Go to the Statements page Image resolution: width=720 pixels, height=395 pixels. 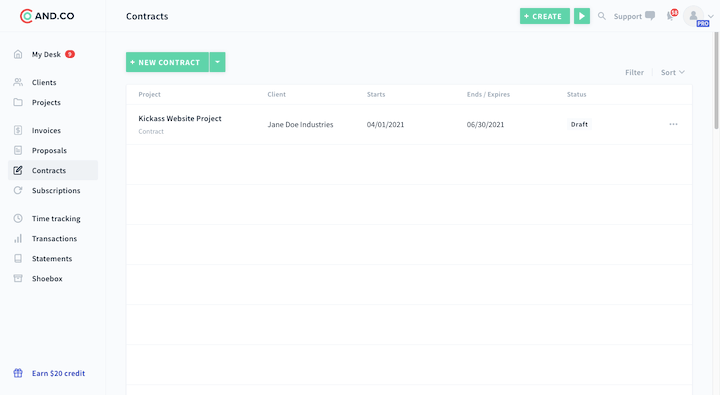52,258
